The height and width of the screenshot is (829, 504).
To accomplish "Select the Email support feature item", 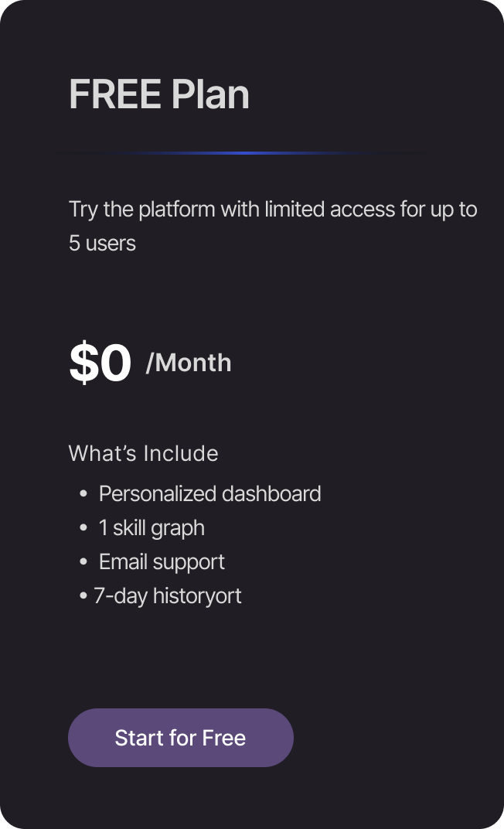I will (162, 562).
